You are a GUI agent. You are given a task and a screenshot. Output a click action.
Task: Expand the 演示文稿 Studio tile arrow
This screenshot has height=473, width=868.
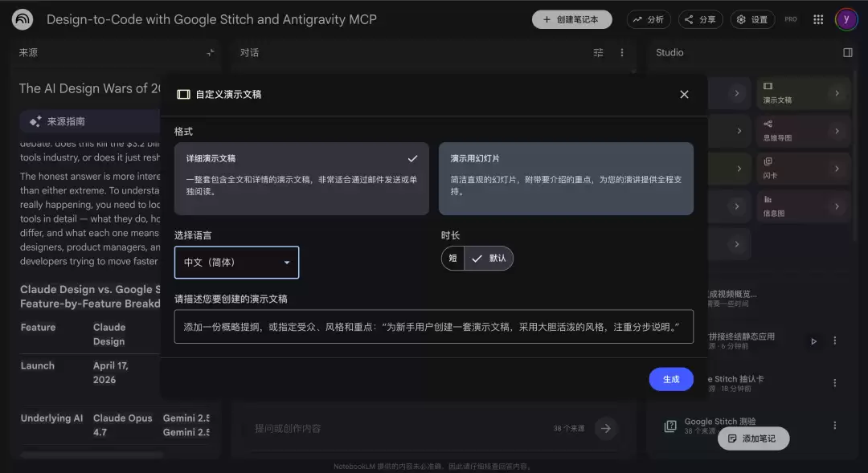837,93
